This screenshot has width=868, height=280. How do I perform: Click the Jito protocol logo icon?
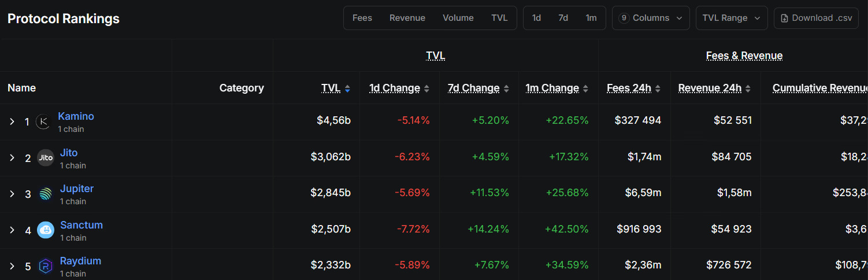pyautogui.click(x=46, y=158)
